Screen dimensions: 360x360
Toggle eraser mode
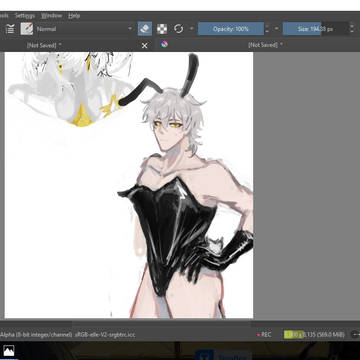[145, 29]
